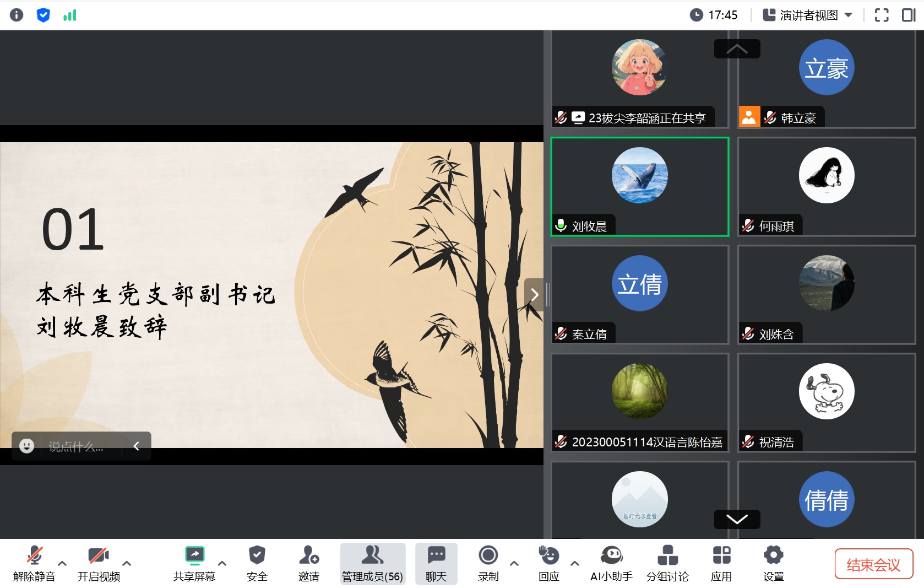The image size is (924, 588).
Task: Open the 聊天 chat panel
Action: click(436, 563)
